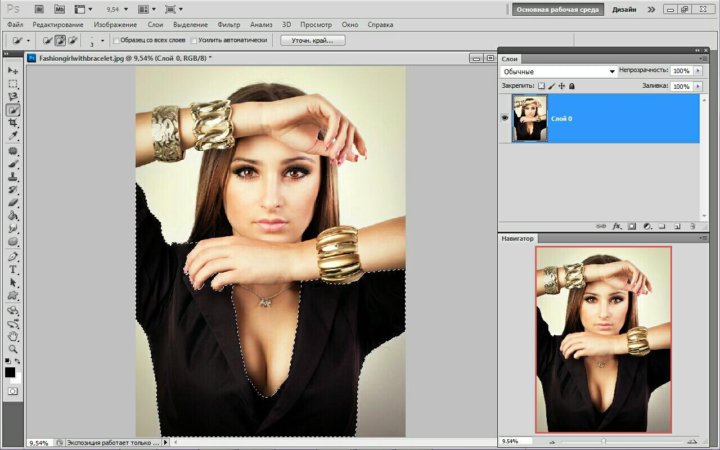Open the Файл menu
The height and width of the screenshot is (450, 720).
(x=15, y=25)
